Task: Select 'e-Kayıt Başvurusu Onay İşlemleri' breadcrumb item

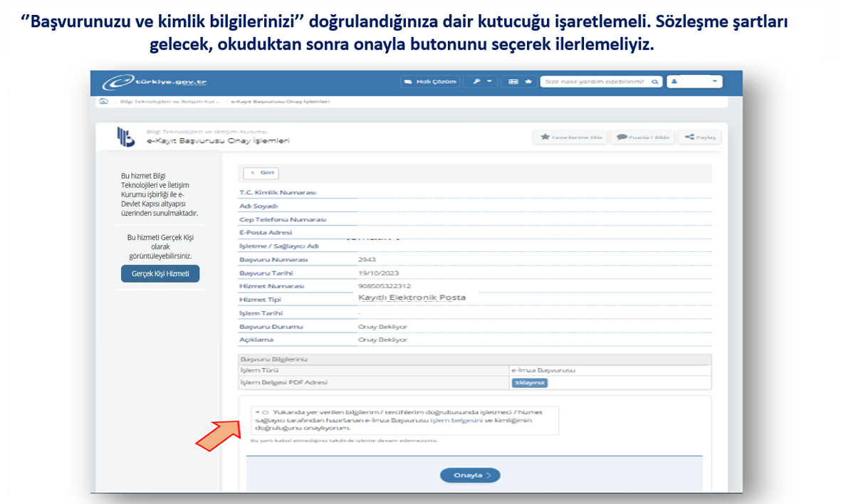Action: [280, 102]
